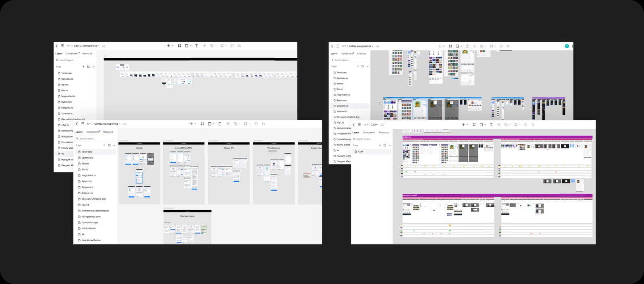Image resolution: width=644 pixels, height=284 pixels.
Task: Click the purple getgems section header in CJM
Action: click(497, 137)
